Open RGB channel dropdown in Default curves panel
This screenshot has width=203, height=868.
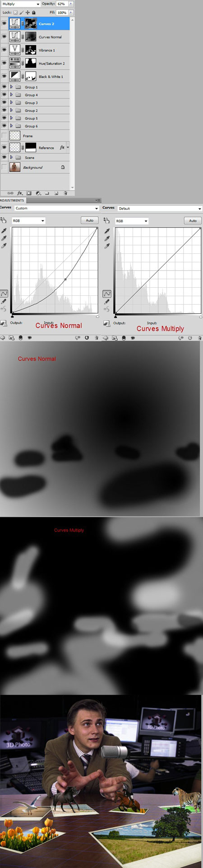coord(131,220)
